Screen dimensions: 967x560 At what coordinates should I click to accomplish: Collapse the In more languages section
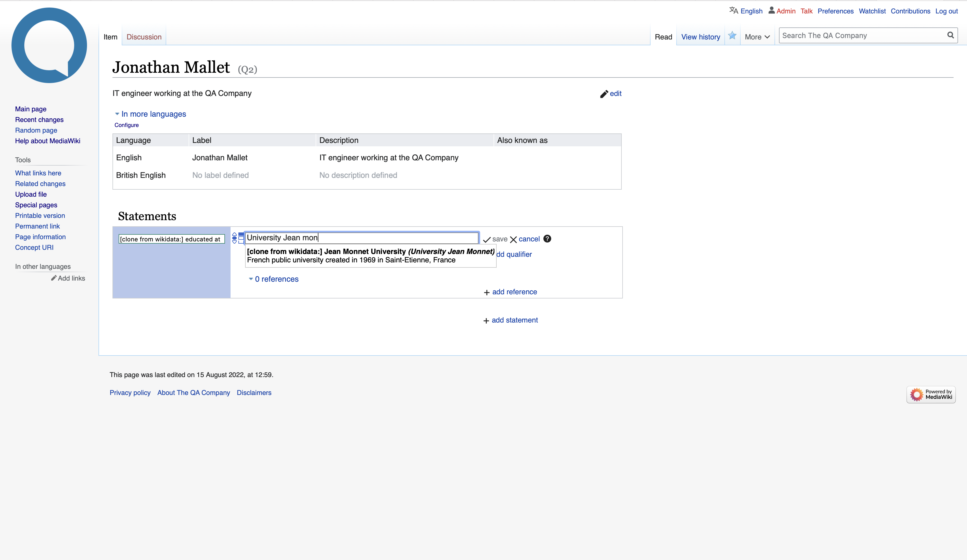click(x=150, y=114)
